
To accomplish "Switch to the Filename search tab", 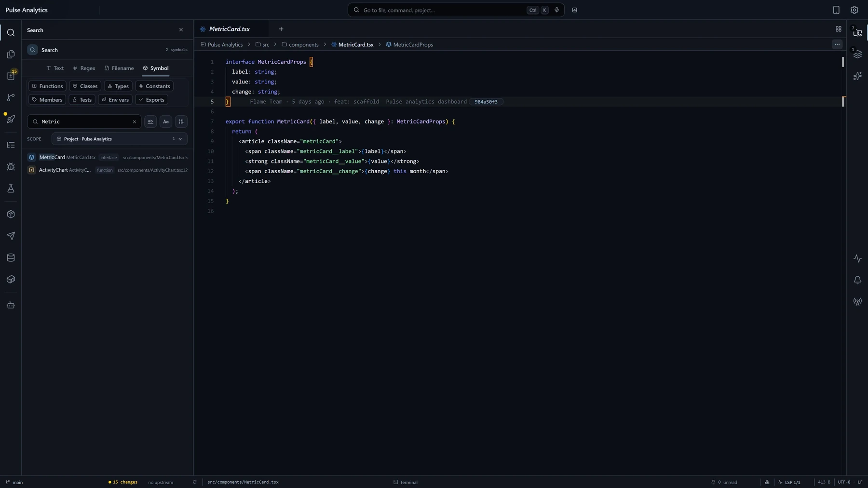I will coord(119,68).
